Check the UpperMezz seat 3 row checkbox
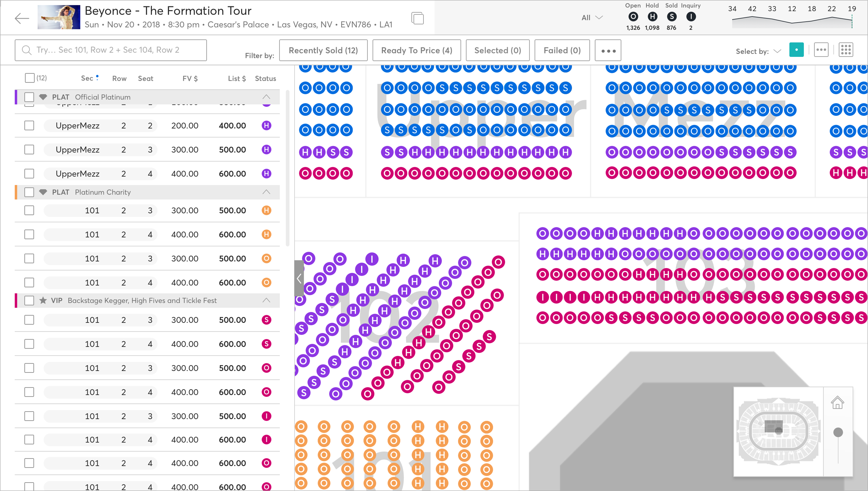The height and width of the screenshot is (491, 868). [x=29, y=150]
